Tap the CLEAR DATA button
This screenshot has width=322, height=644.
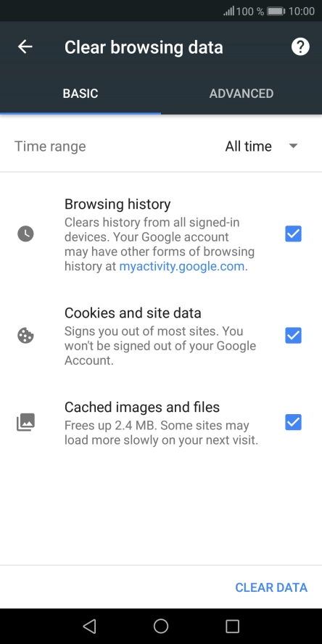coord(271,587)
